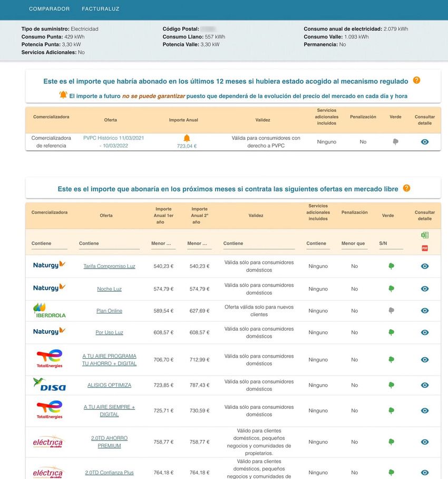
Task: View detail eye for Por Uso Luz
Action: click(424, 332)
